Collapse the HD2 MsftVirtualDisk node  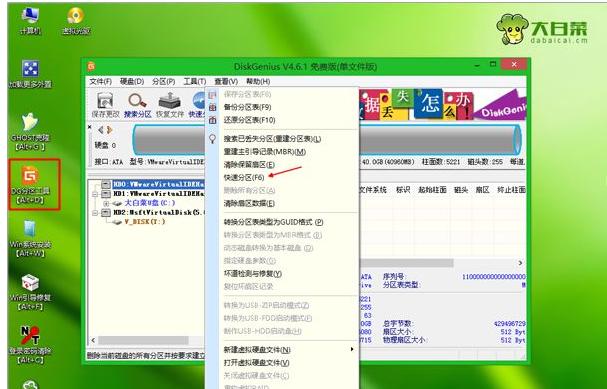click(95, 213)
